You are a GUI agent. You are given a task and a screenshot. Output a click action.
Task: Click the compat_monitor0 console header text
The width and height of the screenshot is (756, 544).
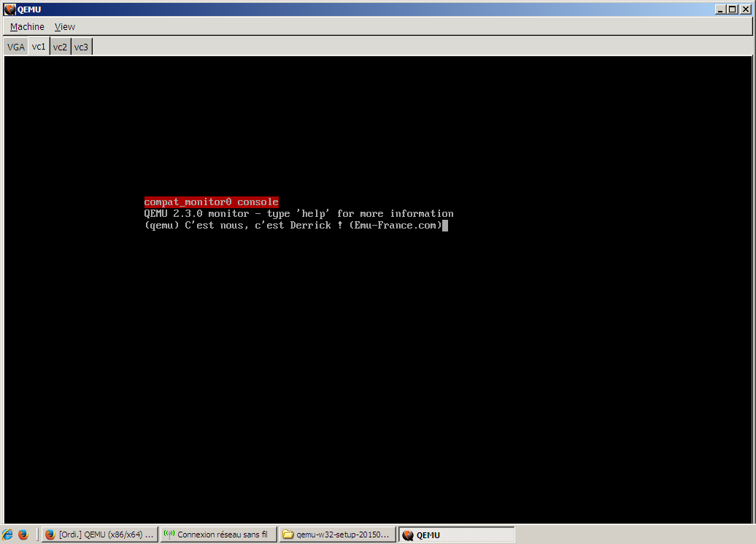pyautogui.click(x=211, y=202)
